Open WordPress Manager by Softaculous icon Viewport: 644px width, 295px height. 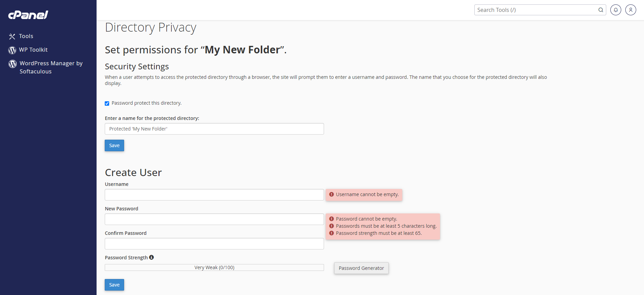12,64
